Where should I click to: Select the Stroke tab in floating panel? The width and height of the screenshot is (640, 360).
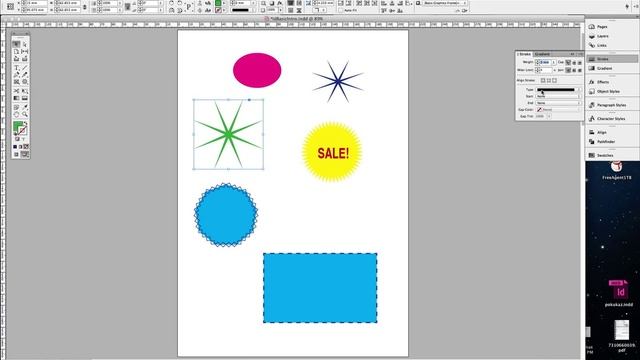tap(524, 54)
